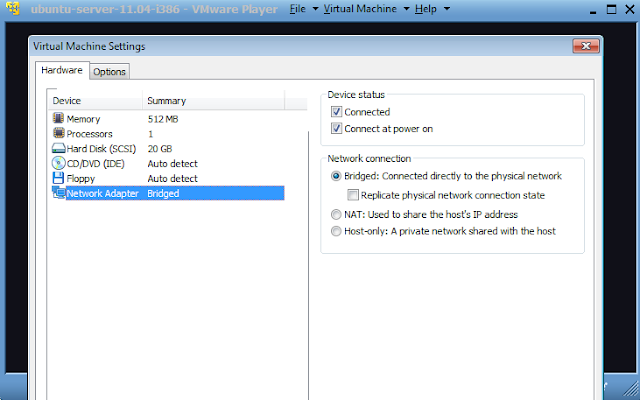Open the File dropdown menu
The image size is (640, 400).
tap(302, 9)
